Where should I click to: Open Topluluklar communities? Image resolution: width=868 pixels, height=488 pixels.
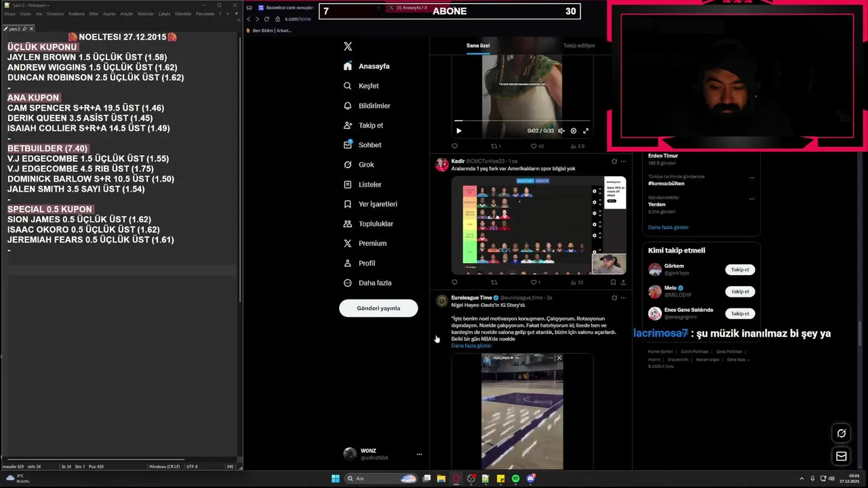click(x=368, y=224)
